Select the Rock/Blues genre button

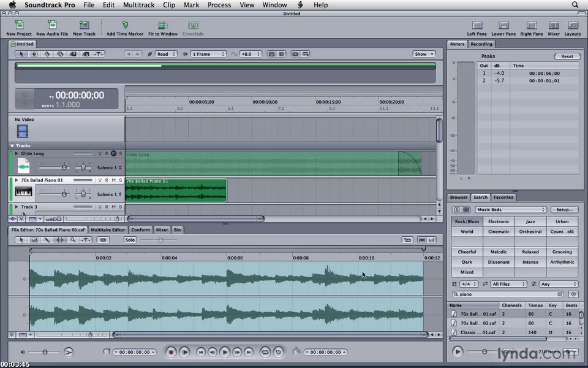coord(467,221)
